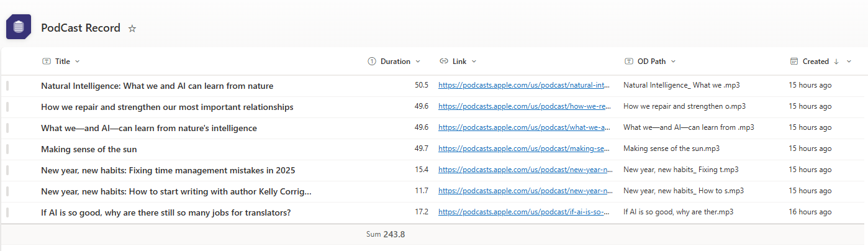
Task: Favorite the list with the star icon
Action: 132,29
